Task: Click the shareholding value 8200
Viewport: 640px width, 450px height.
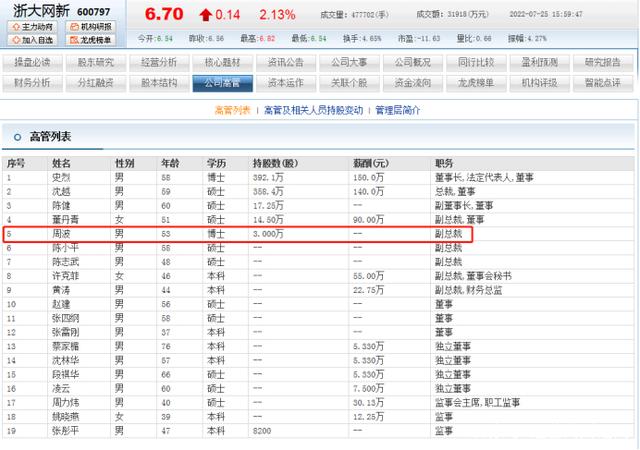Action: 262,431
